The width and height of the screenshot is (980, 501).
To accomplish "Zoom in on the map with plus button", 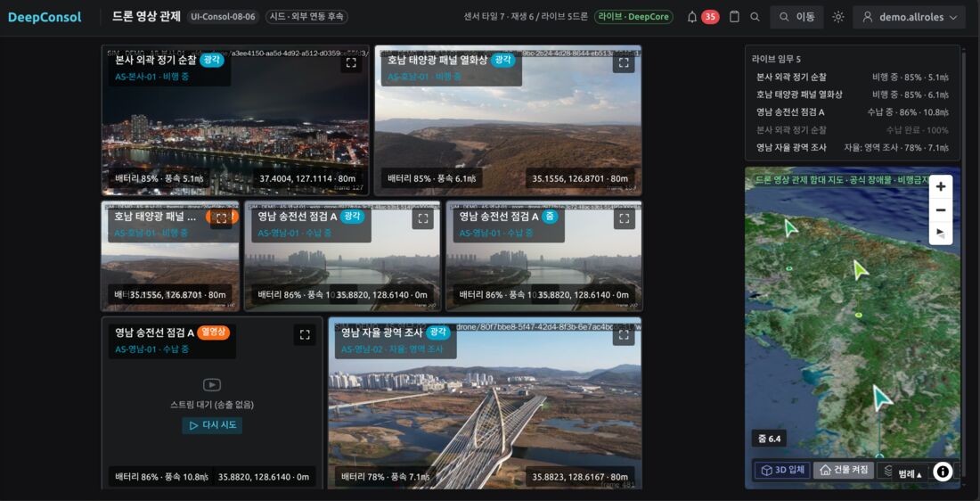I will 941,186.
